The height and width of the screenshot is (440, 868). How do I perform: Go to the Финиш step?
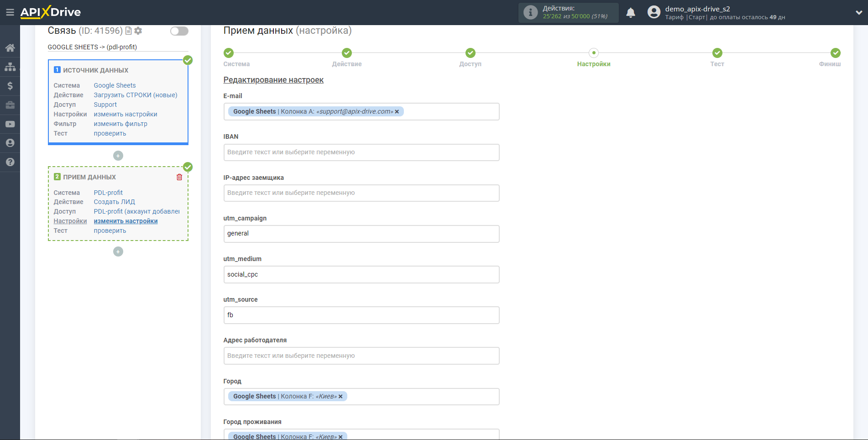(x=836, y=53)
